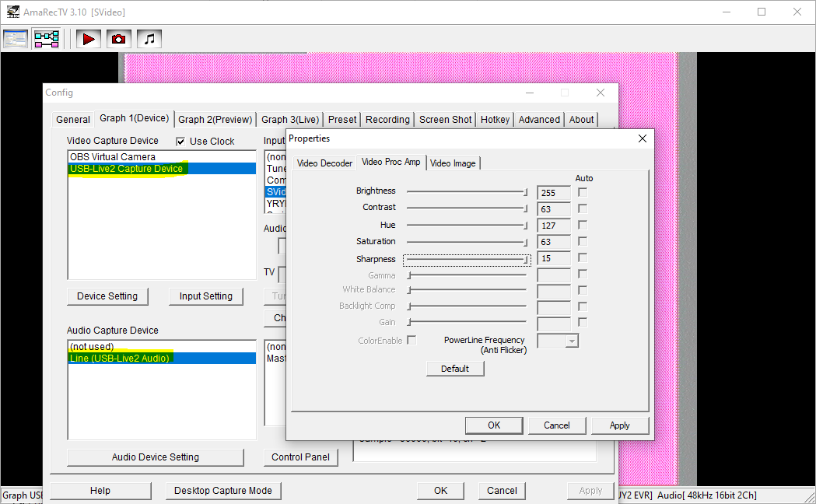This screenshot has width=816, height=504.
Task: Click Desktop Capture Mode button
Action: 222,491
